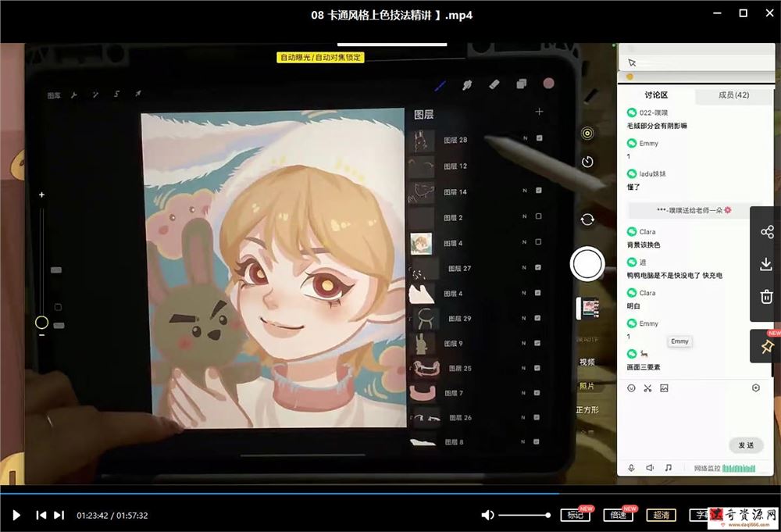Open blend mode N of 图层 9

(x=523, y=343)
